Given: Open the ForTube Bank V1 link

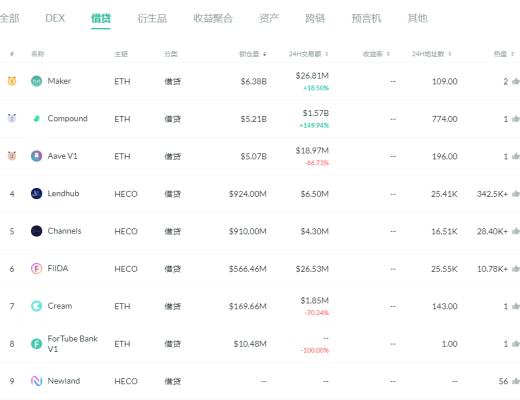Looking at the screenshot, I should click(73, 344).
